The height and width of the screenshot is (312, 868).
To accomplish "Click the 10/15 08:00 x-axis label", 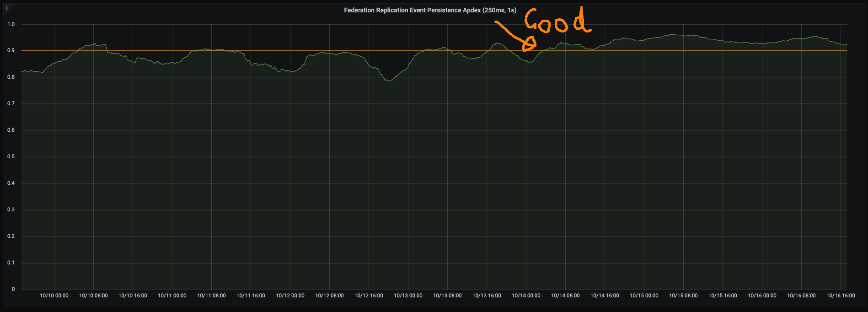I will click(x=683, y=296).
